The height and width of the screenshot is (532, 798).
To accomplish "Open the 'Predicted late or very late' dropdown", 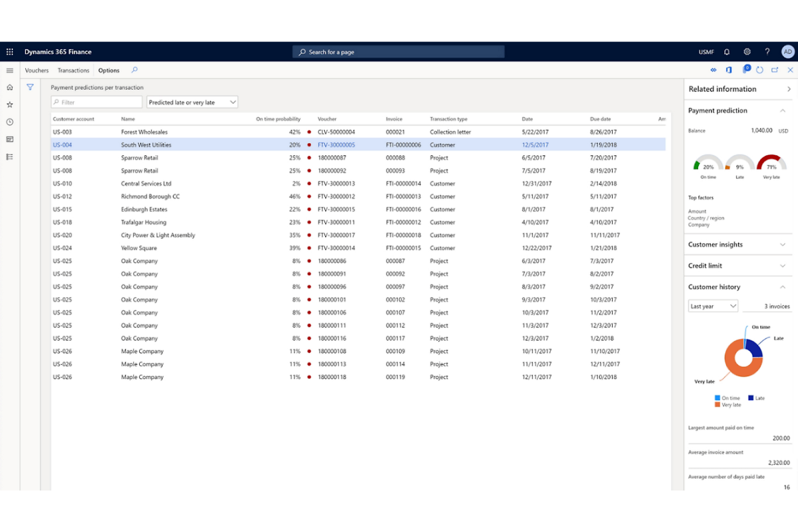I will point(191,102).
